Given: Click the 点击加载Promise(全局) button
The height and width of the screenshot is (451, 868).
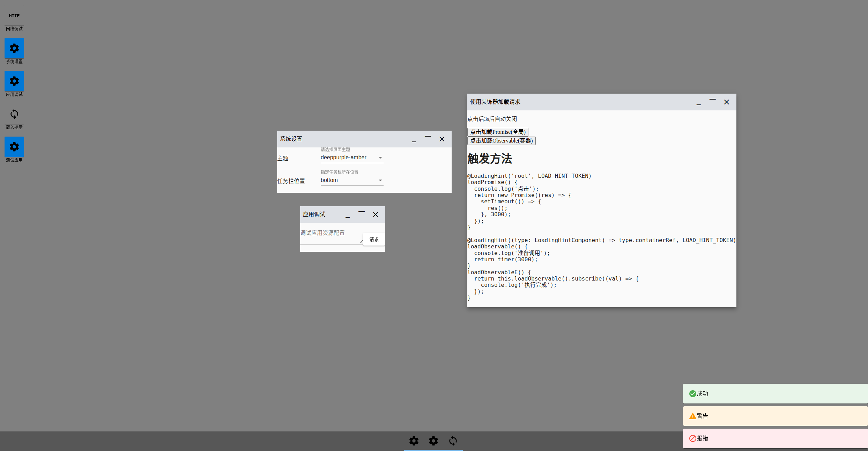Looking at the screenshot, I should (x=498, y=132).
